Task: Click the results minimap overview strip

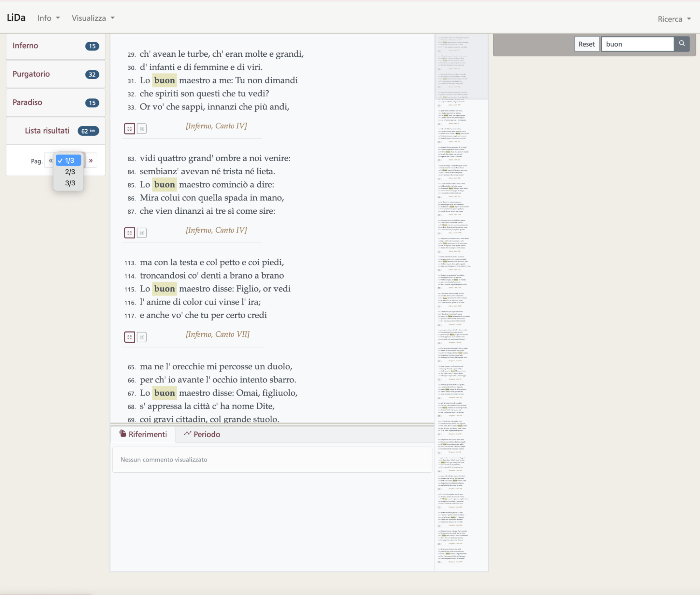Action: (x=461, y=302)
